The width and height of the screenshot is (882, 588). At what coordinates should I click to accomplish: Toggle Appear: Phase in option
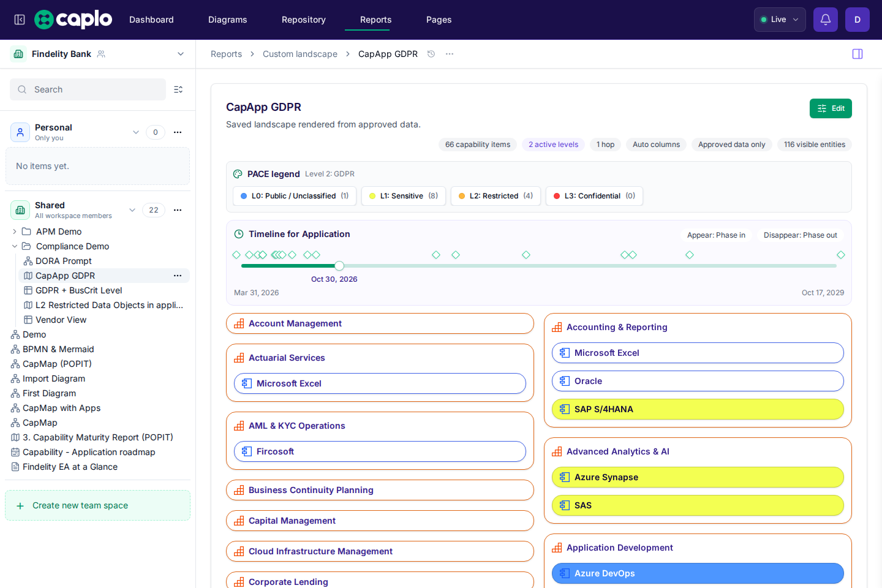click(716, 235)
